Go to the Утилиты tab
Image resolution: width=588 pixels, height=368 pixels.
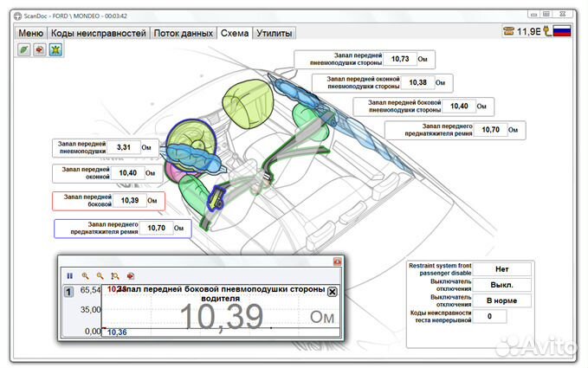(x=274, y=33)
